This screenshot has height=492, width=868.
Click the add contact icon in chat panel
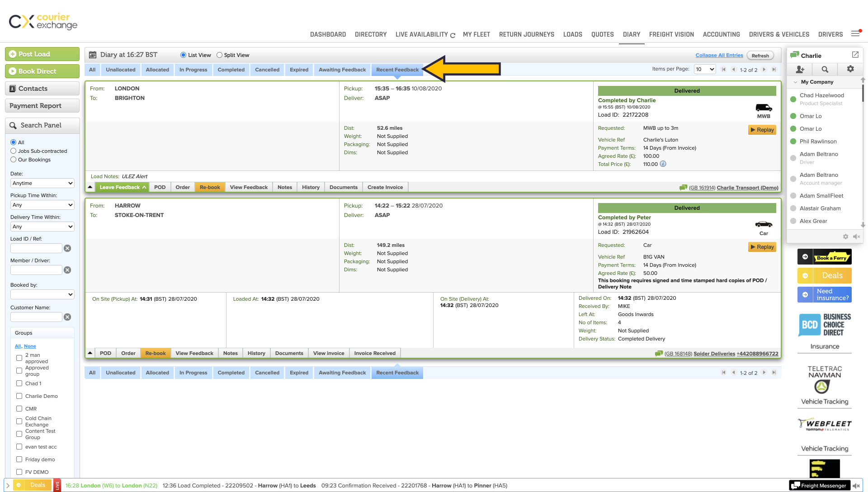[800, 69]
